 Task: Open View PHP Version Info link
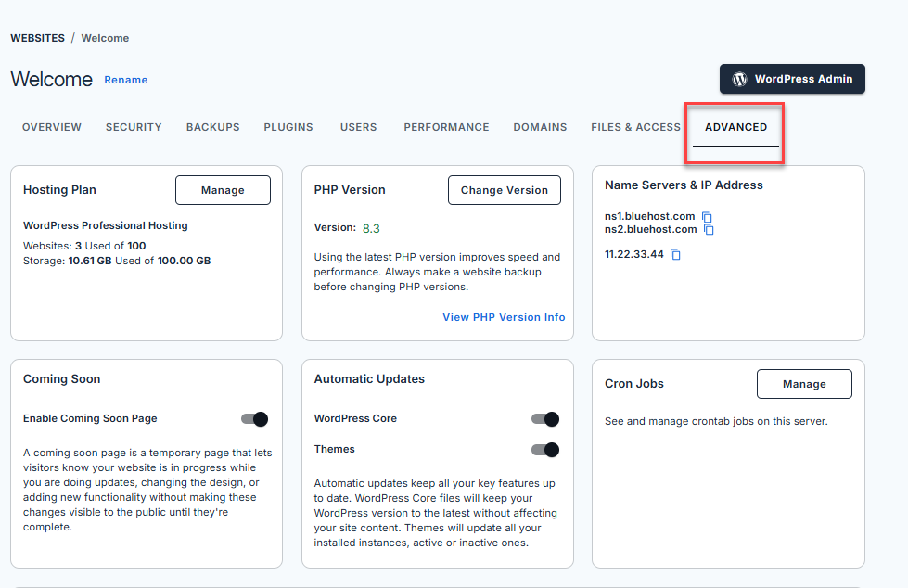tap(504, 316)
